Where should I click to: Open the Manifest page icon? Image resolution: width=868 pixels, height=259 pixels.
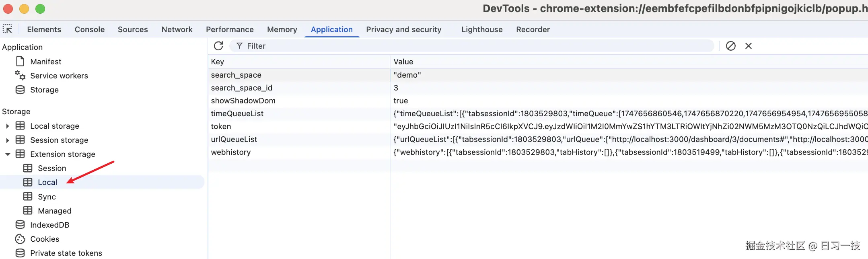click(x=20, y=62)
